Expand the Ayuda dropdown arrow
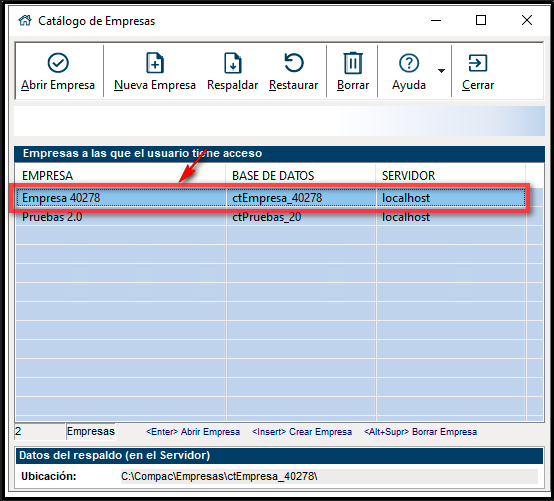Image resolution: width=554 pixels, height=501 pixels. click(x=441, y=71)
